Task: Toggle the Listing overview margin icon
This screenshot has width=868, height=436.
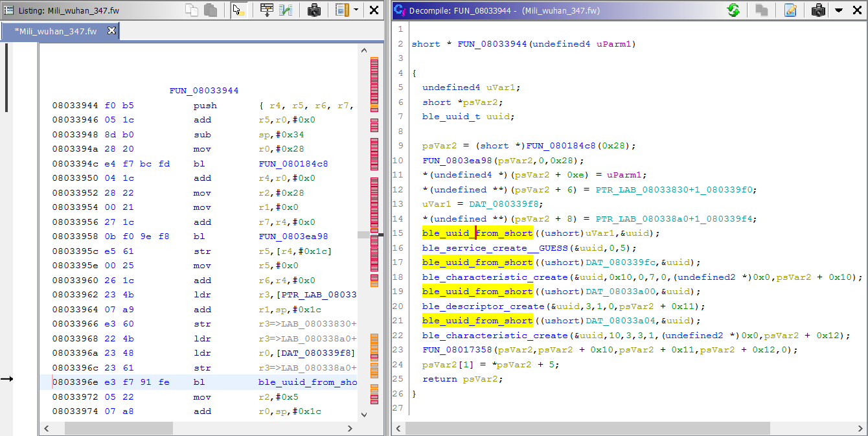Action: pyautogui.click(x=342, y=10)
